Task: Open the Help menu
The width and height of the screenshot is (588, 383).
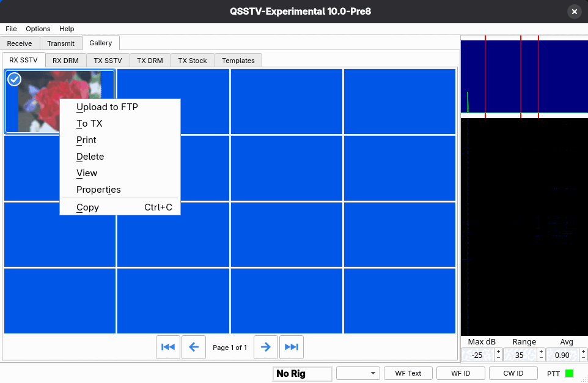Action: pyautogui.click(x=67, y=29)
